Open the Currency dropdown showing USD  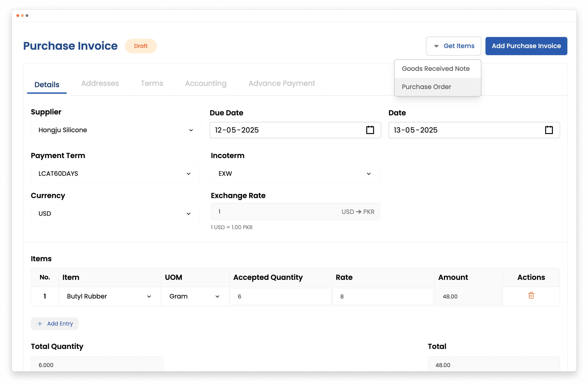(188, 214)
